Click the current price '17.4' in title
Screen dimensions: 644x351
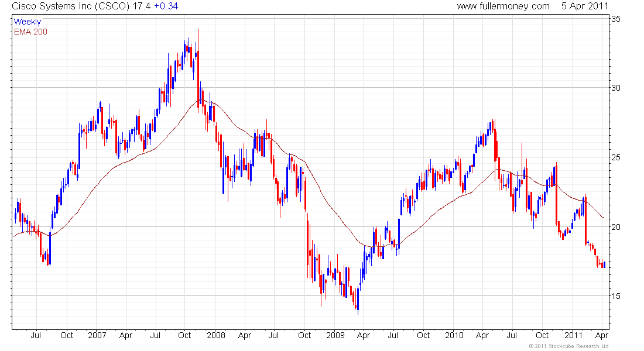tap(141, 6)
